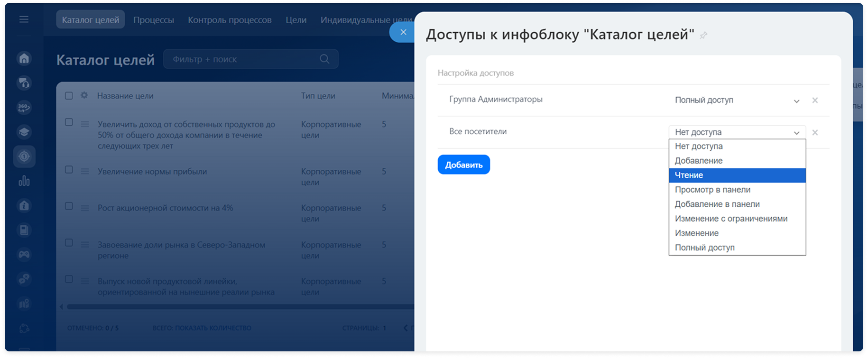This screenshot has height=358, width=868.
Task: Remove the Группа Администраторы access row
Action: tap(815, 101)
